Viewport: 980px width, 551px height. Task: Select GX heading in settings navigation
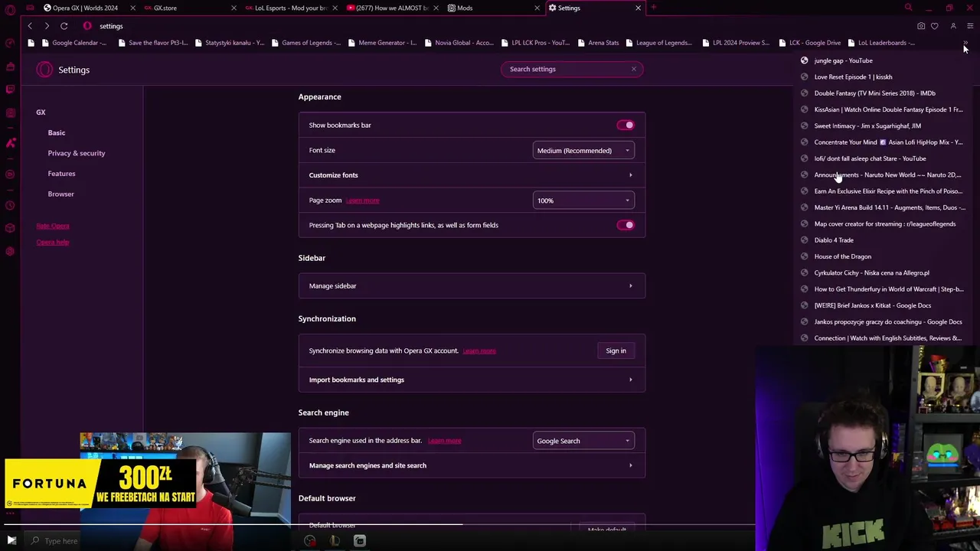[x=41, y=112]
